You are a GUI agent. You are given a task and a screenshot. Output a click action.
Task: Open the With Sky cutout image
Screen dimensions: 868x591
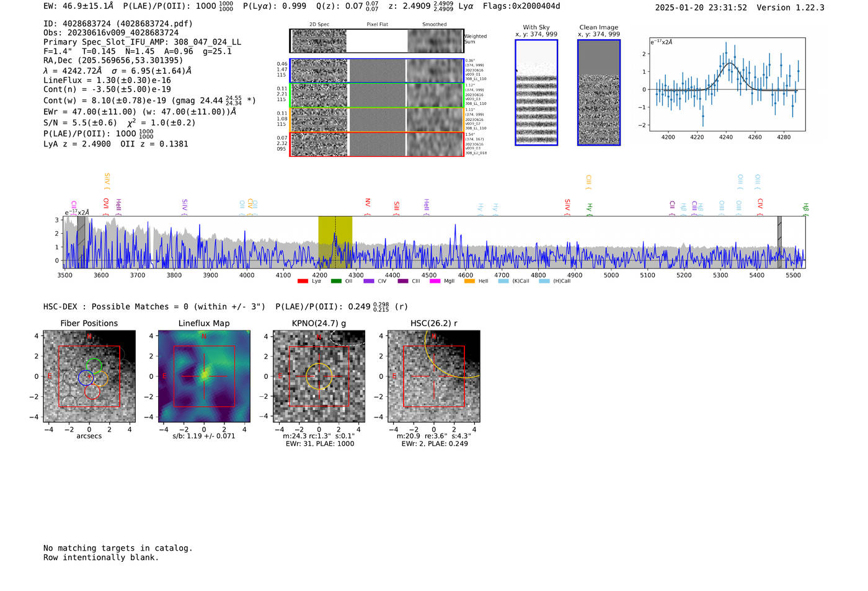click(536, 92)
